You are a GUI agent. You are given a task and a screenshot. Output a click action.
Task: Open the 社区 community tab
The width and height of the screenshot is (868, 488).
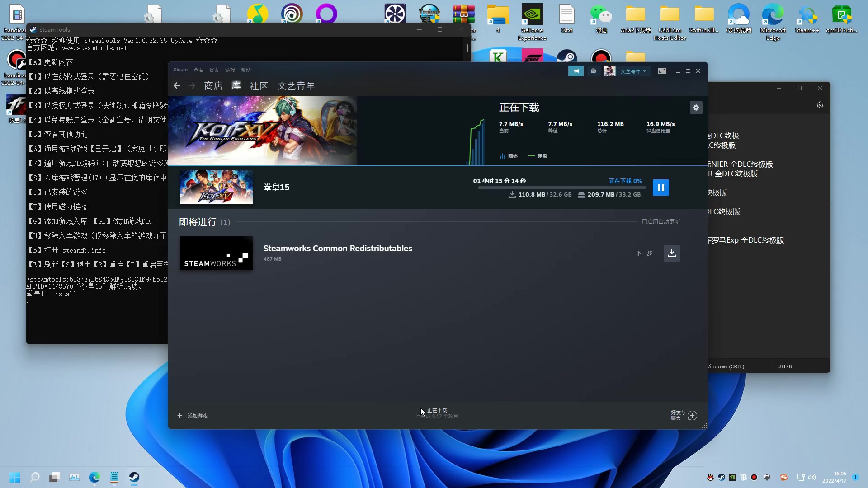259,86
